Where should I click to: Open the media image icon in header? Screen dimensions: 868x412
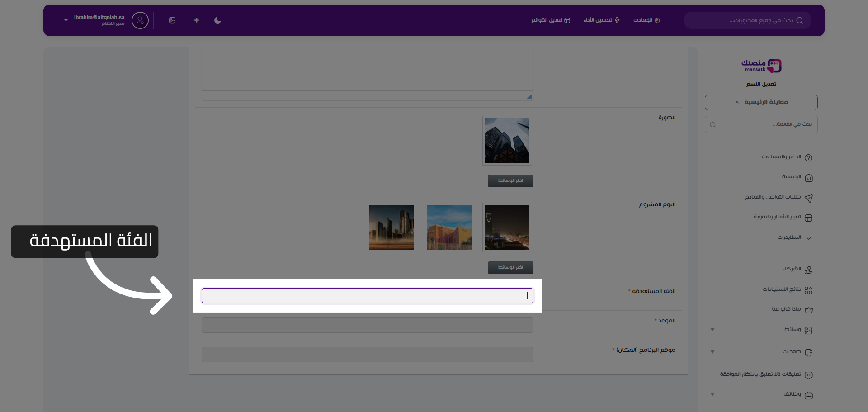pos(172,20)
